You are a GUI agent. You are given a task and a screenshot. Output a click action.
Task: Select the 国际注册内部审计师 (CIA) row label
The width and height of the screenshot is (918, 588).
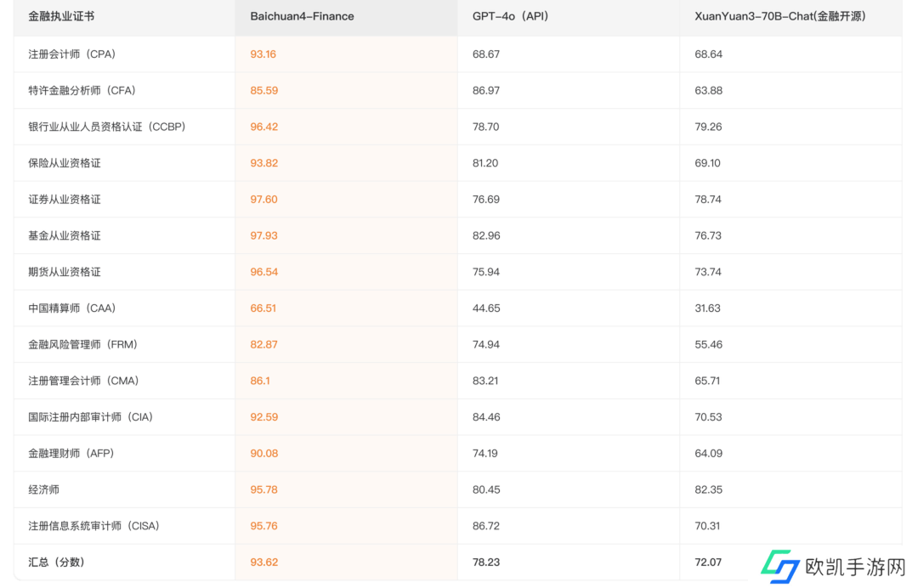click(x=90, y=417)
